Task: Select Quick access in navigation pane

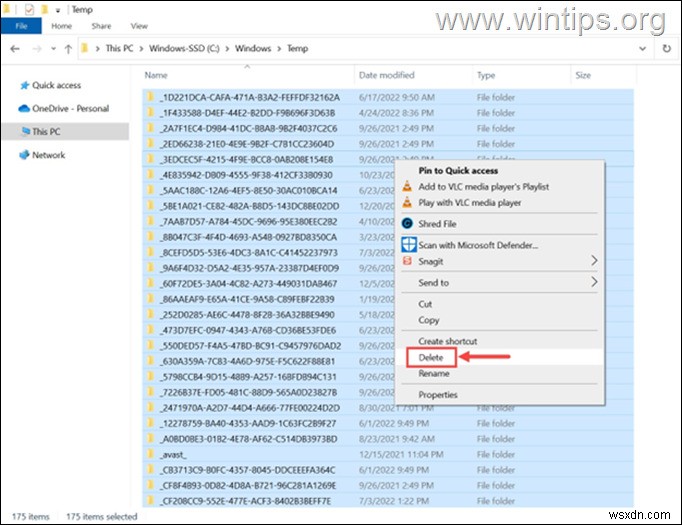Action: 56,85
